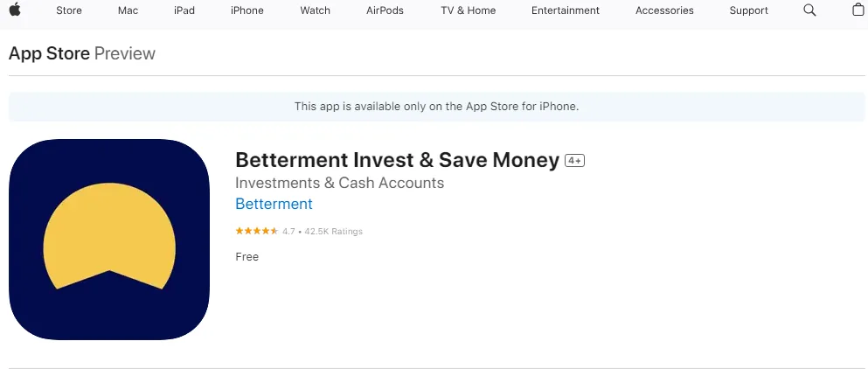Open the Watch menu item

pyautogui.click(x=315, y=10)
